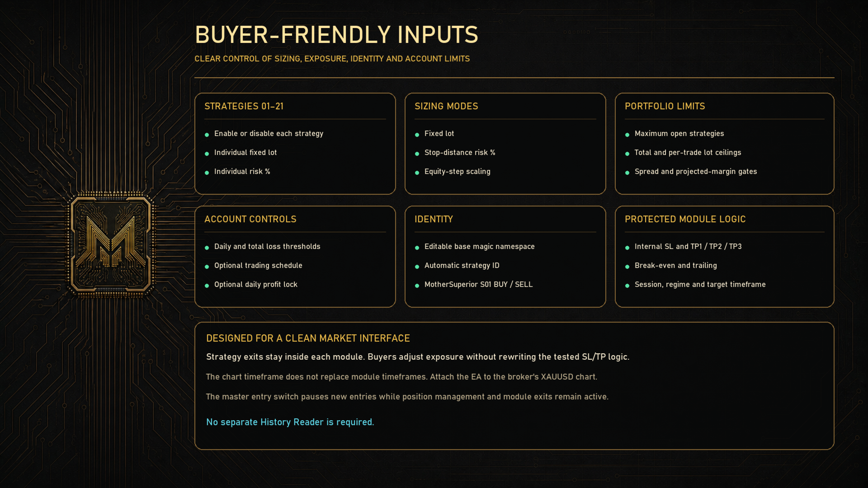868x488 pixels.
Task: Click the green bullet next to Fixed lot
Action: 417,135
